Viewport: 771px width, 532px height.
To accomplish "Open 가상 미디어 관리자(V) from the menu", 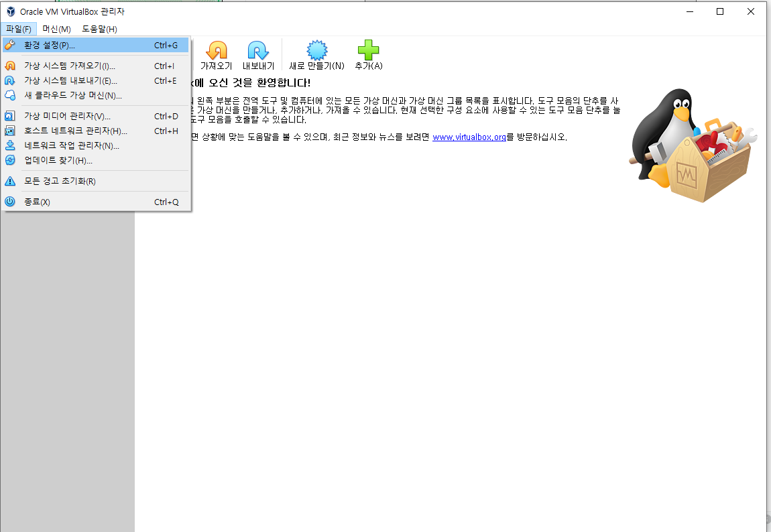I will [95, 116].
